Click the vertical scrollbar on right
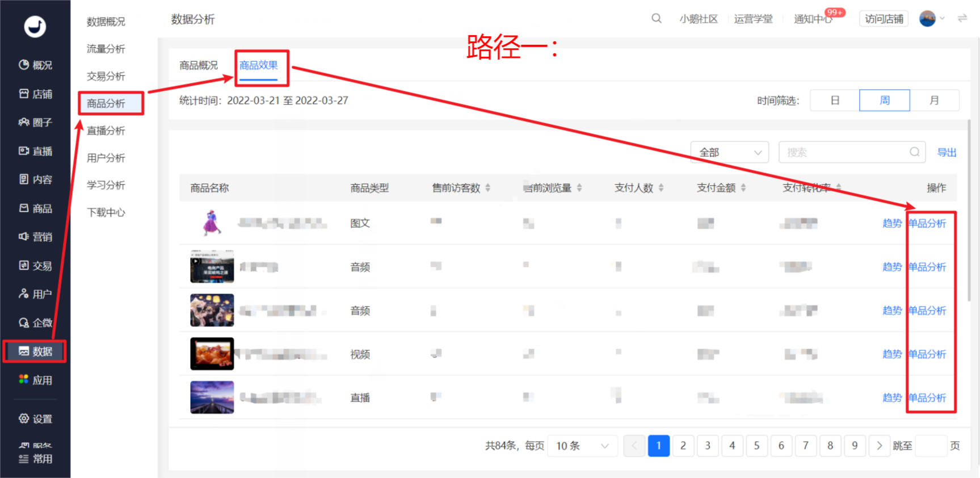 click(x=969, y=210)
